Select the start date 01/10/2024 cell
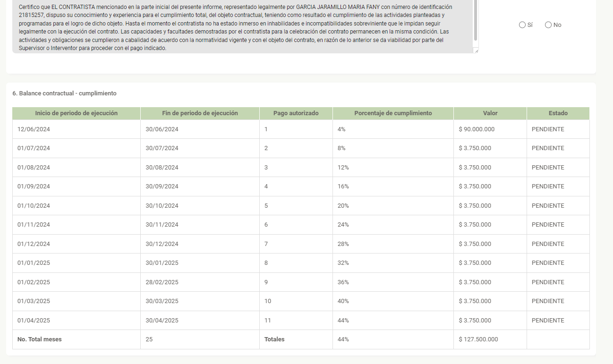This screenshot has width=613, height=364. point(77,206)
